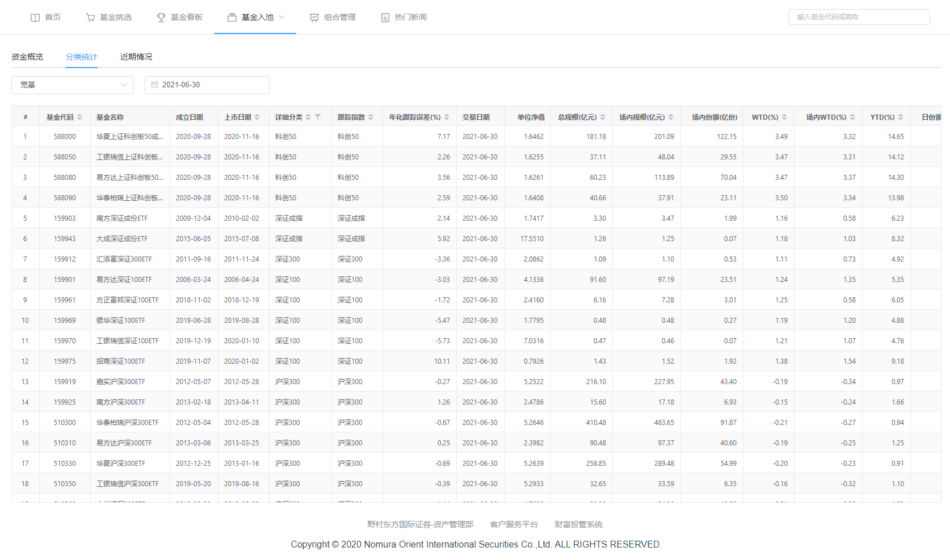Sort table by WTD(%) column
This screenshot has width=950, height=560.
(784, 117)
